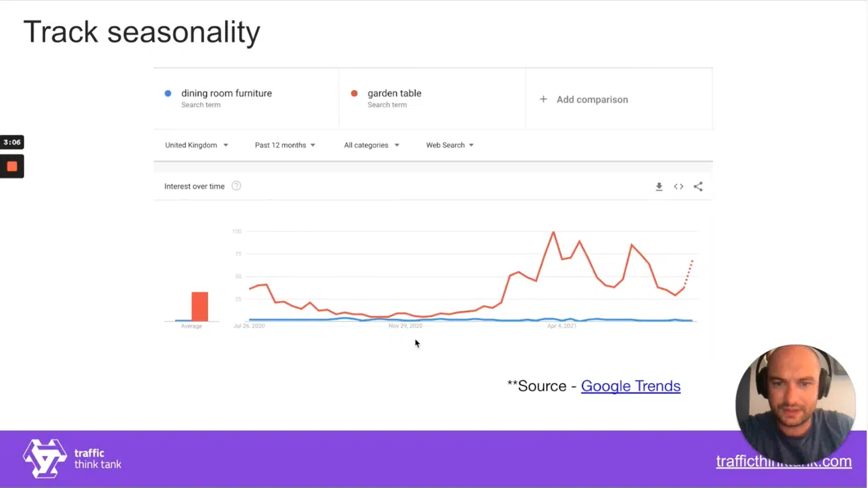
Task: Click the red Average bar
Action: point(199,306)
